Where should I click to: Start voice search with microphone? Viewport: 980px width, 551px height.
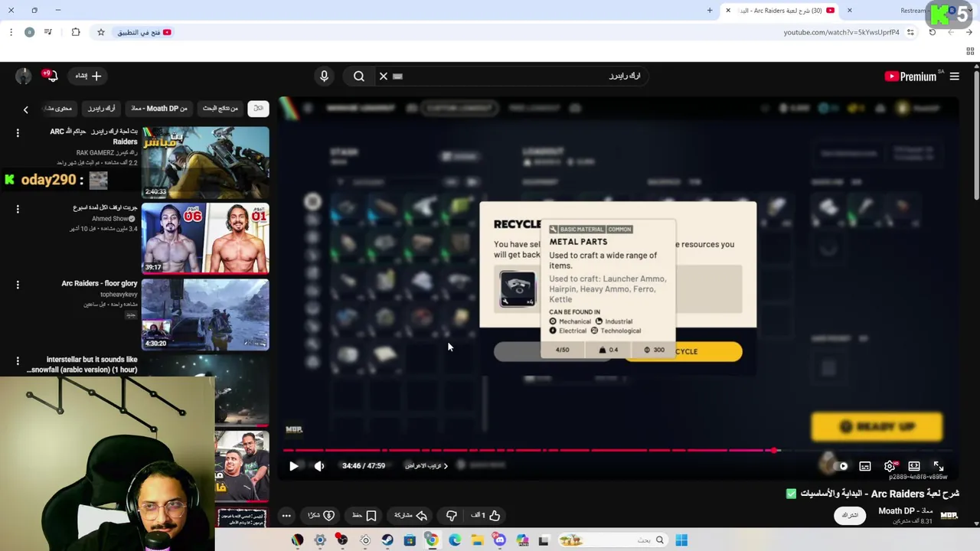click(324, 77)
